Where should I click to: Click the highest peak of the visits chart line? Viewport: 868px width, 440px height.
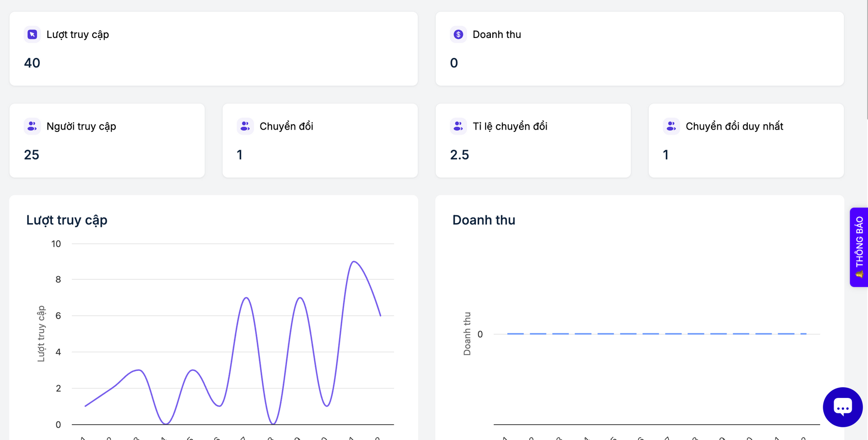(x=354, y=262)
